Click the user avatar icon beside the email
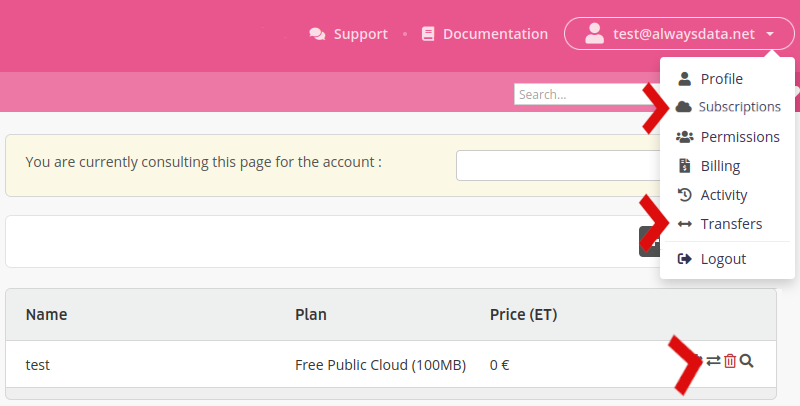The height and width of the screenshot is (406, 800). click(595, 34)
